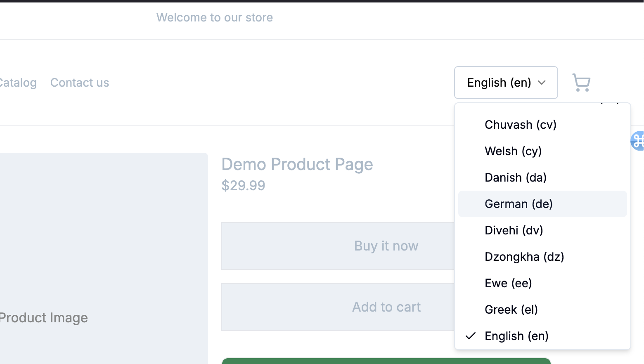Click the blue command icon at right edge
The width and height of the screenshot is (644, 364).
point(638,141)
